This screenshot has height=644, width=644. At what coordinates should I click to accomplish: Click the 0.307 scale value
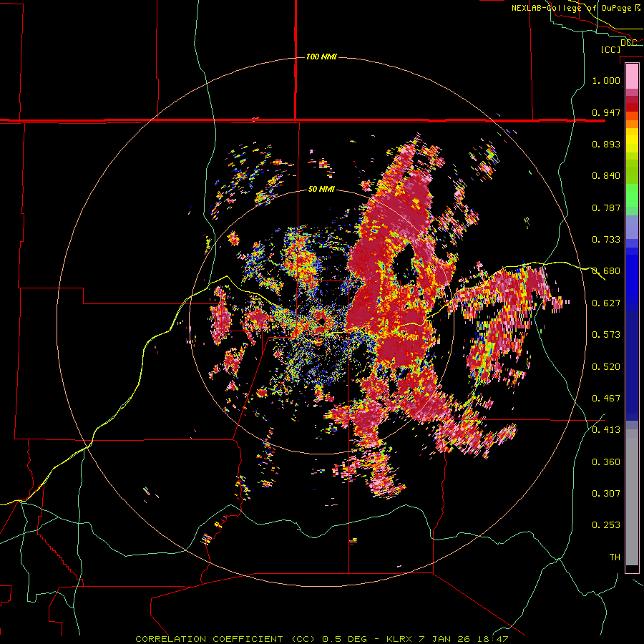point(606,494)
